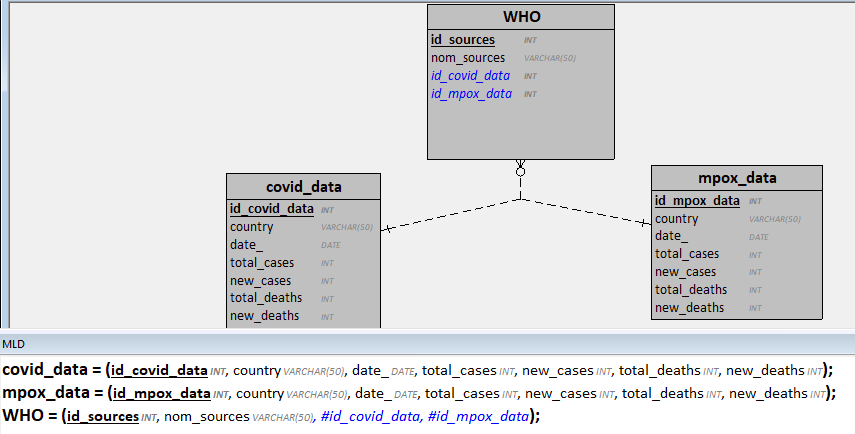Click covid_data name in MLD definition line
Screen dimensions: 855x434
pos(45,370)
